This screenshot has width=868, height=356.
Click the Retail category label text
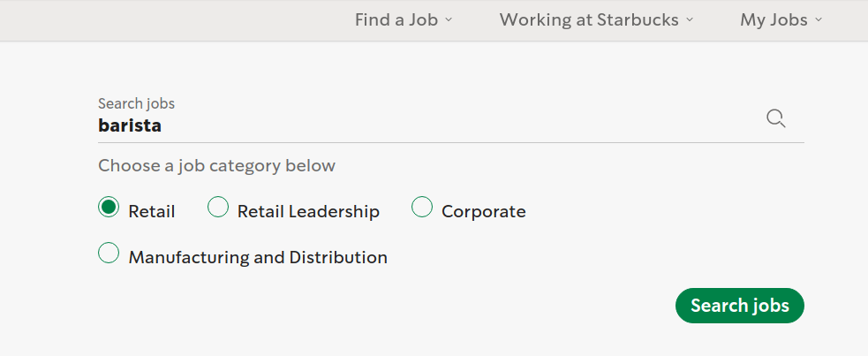coord(152,211)
